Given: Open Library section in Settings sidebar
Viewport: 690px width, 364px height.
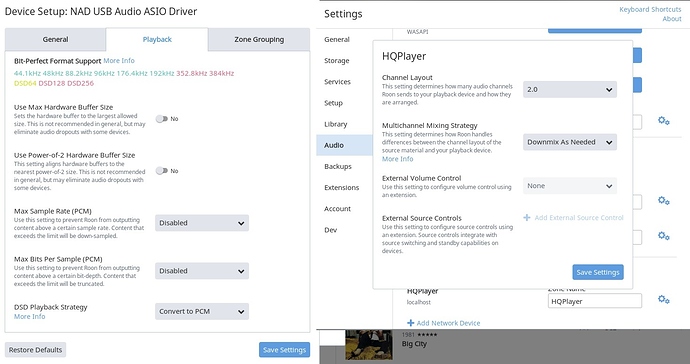Looking at the screenshot, I should coord(336,124).
